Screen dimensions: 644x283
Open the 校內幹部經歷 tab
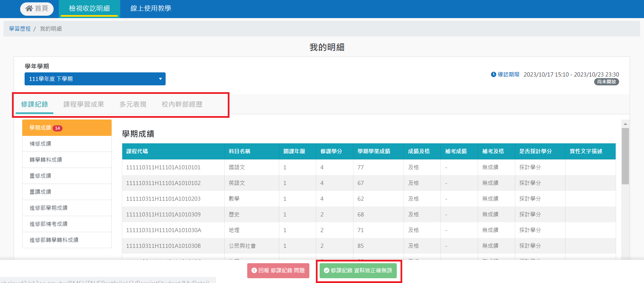[182, 104]
